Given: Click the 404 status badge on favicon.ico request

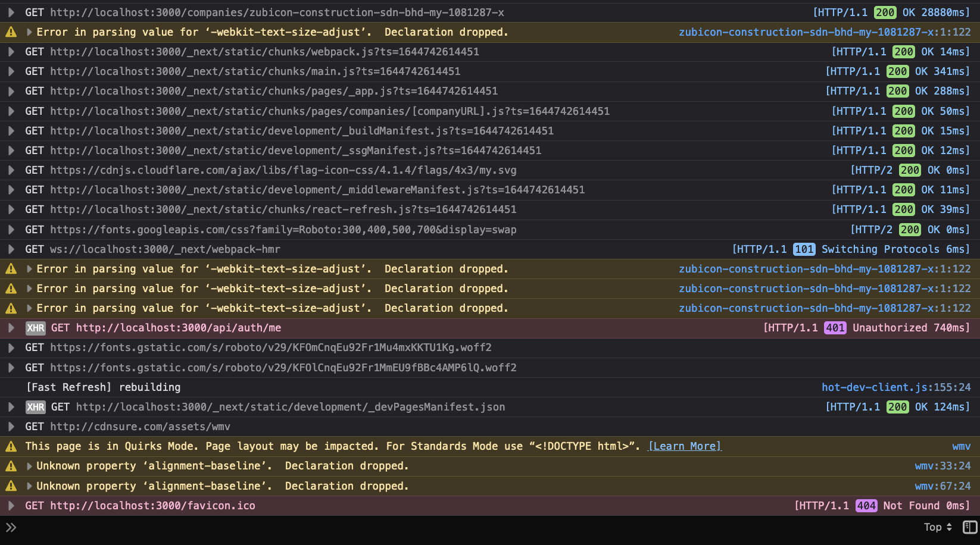Looking at the screenshot, I should [x=866, y=505].
